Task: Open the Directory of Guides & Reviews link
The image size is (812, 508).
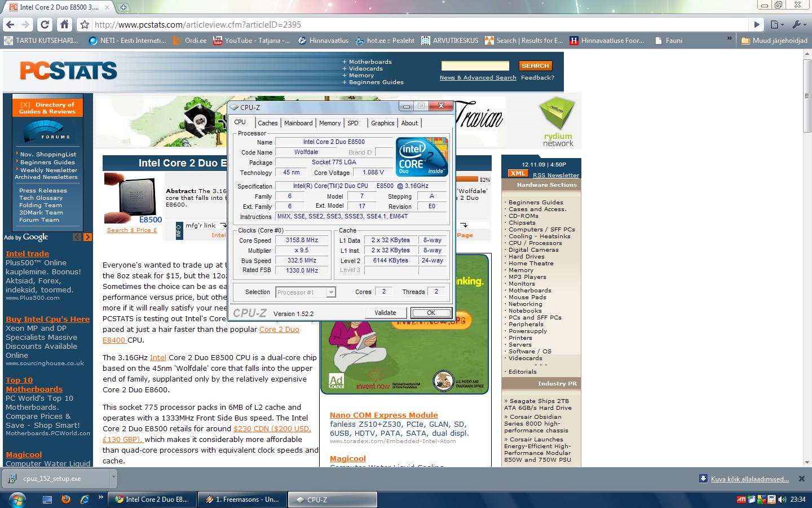Action: click(x=47, y=108)
